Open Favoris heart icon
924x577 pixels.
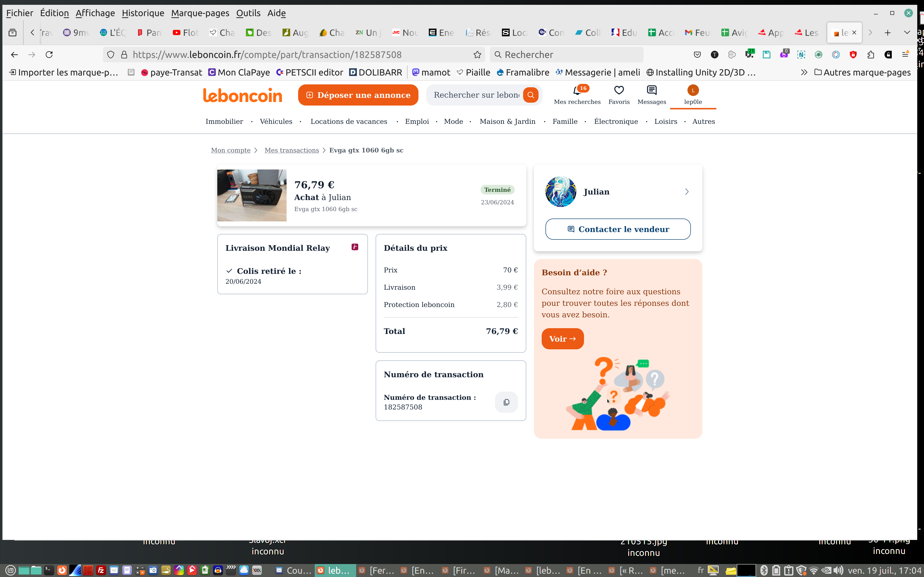coord(619,90)
